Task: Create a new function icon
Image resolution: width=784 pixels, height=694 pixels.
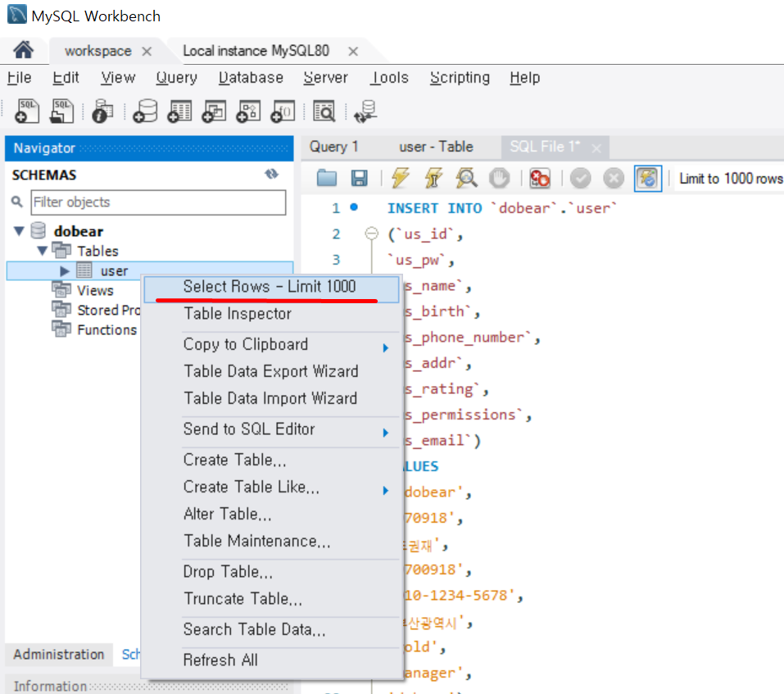Action: point(283,111)
